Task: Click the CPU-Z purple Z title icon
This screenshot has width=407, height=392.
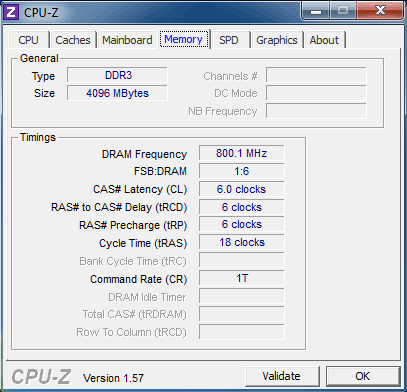Action: [x=11, y=12]
